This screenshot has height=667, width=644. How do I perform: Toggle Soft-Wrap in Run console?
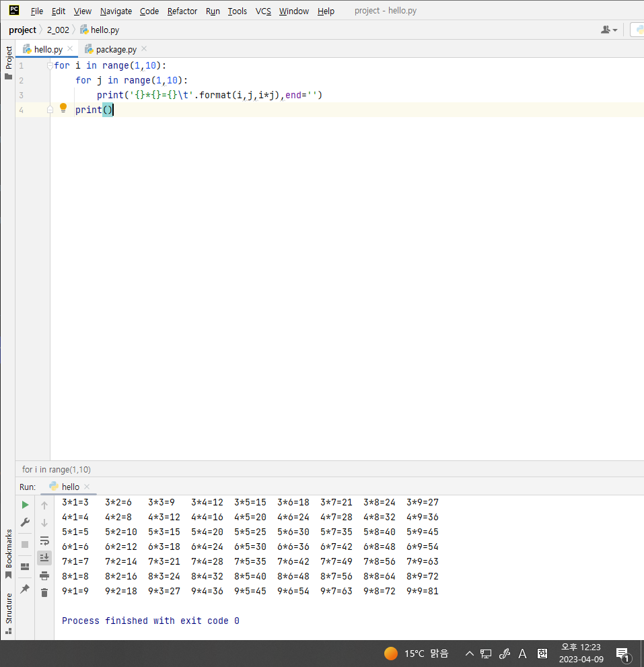[x=44, y=540]
